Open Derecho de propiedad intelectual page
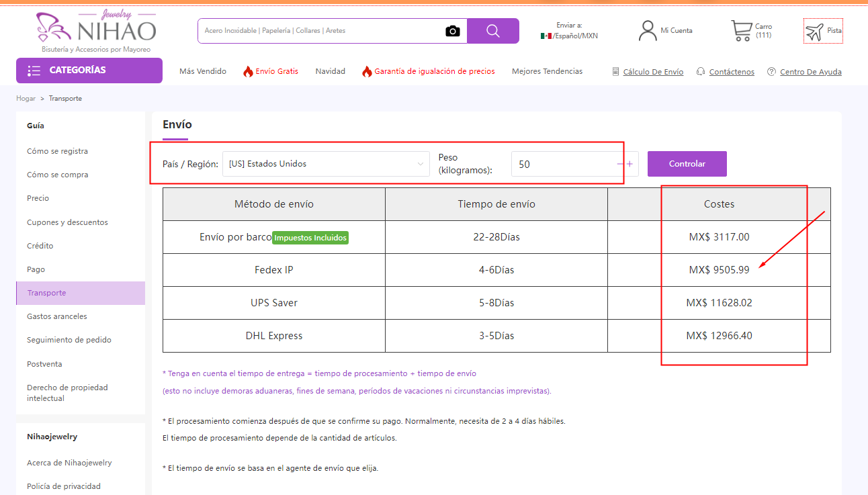868x495 pixels. (x=67, y=393)
